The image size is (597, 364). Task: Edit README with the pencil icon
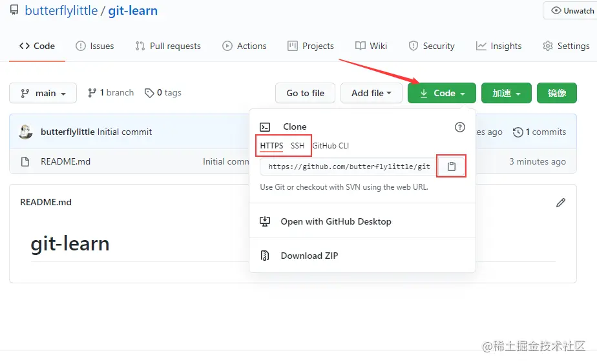(x=560, y=203)
